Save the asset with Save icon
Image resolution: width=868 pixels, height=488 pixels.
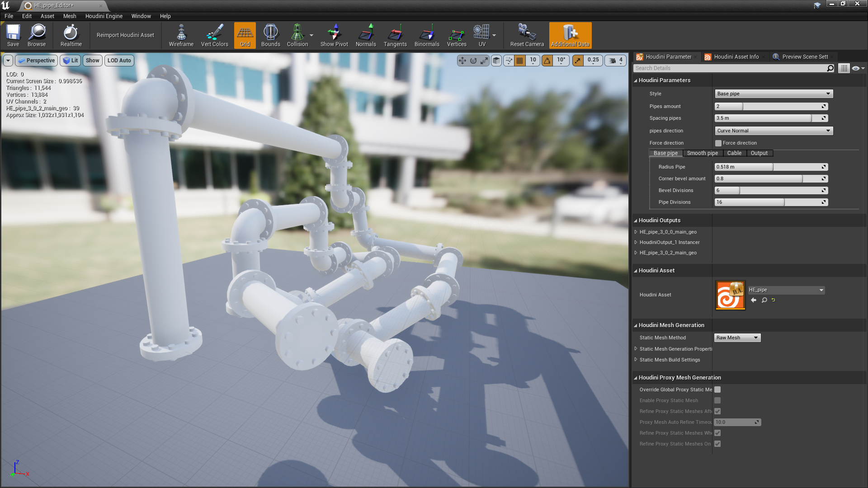(x=13, y=35)
